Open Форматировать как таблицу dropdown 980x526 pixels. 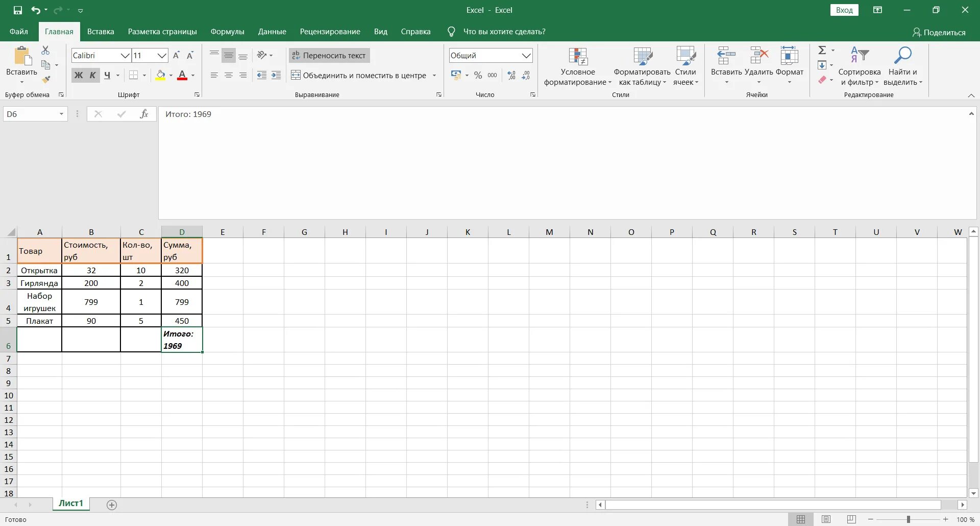click(642, 67)
